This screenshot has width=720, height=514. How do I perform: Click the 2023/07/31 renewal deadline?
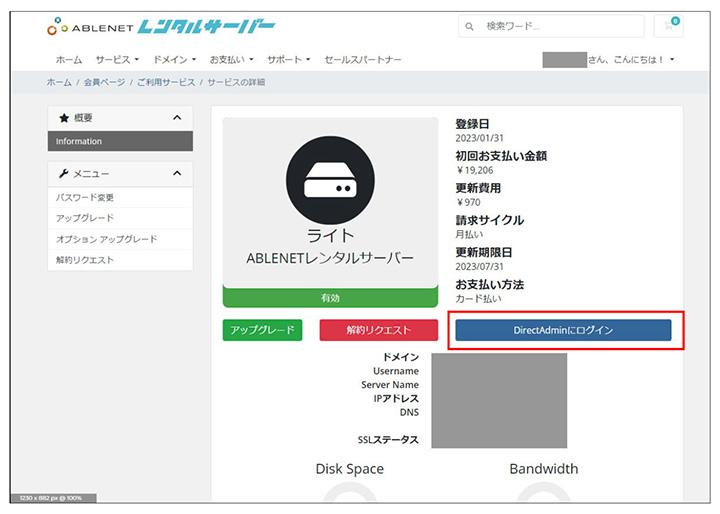(x=479, y=266)
